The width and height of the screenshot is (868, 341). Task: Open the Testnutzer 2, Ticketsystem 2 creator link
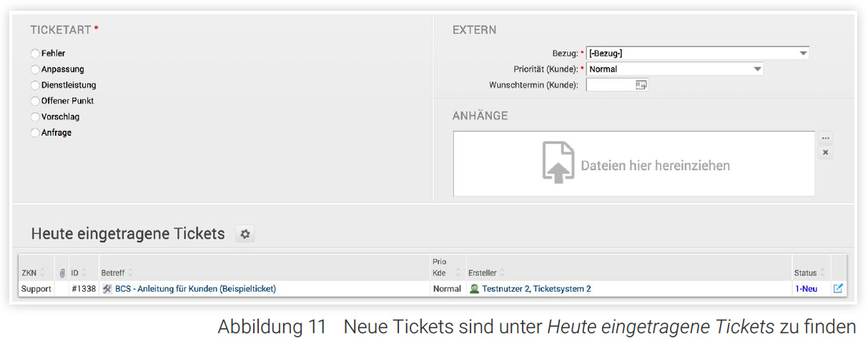[536, 289]
